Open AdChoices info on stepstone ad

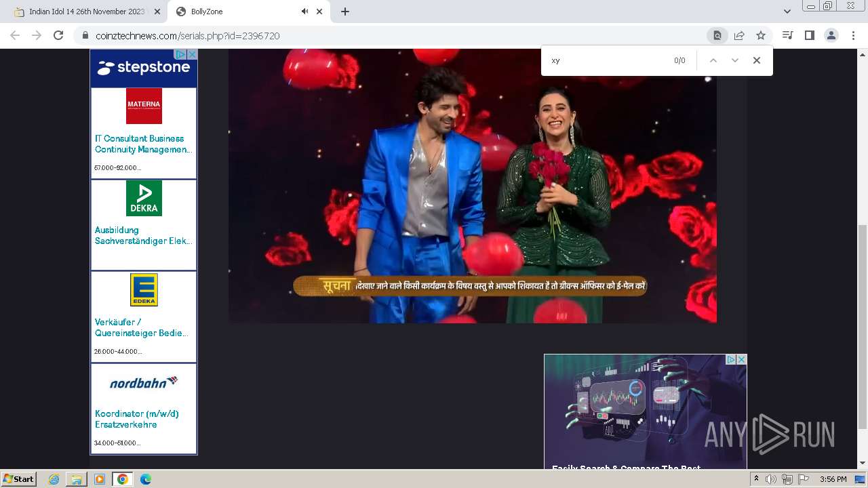[x=180, y=54]
